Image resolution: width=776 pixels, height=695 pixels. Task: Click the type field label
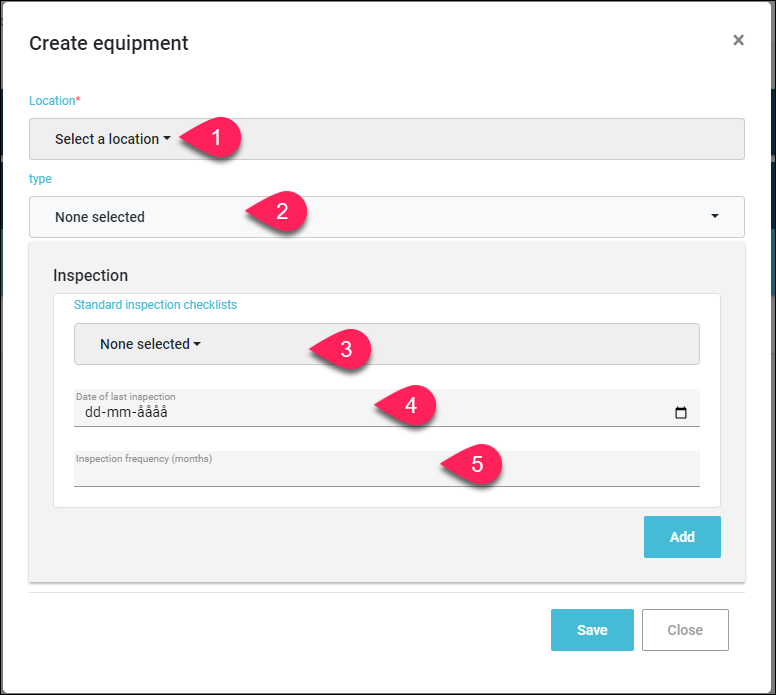40,179
